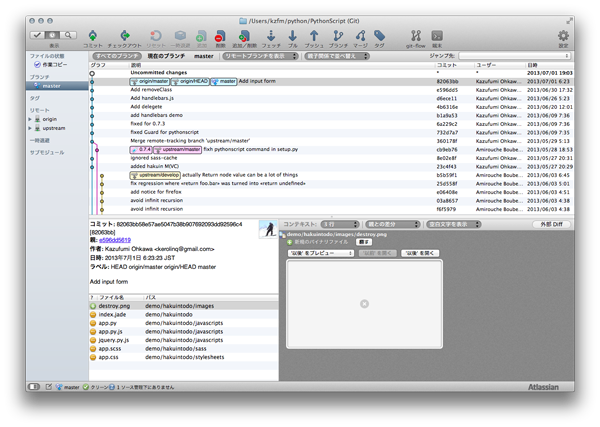
Task: Open Settings gear icon in toolbar
Action: (x=563, y=36)
